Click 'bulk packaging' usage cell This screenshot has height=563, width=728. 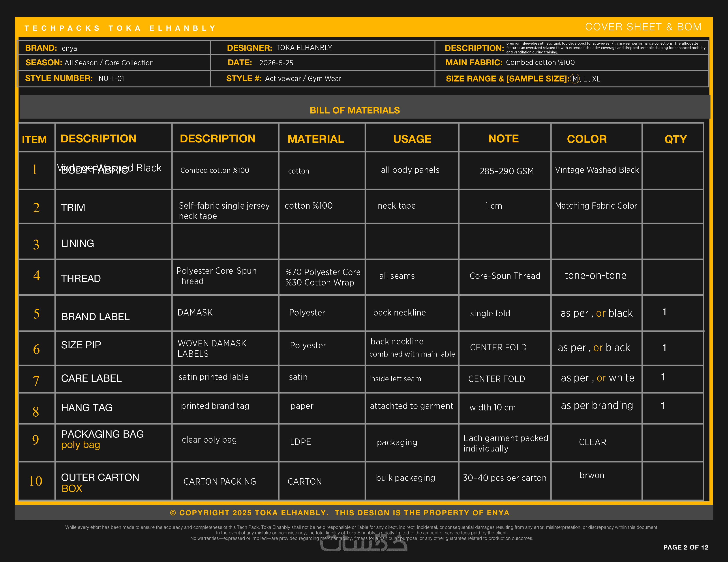pos(405,478)
